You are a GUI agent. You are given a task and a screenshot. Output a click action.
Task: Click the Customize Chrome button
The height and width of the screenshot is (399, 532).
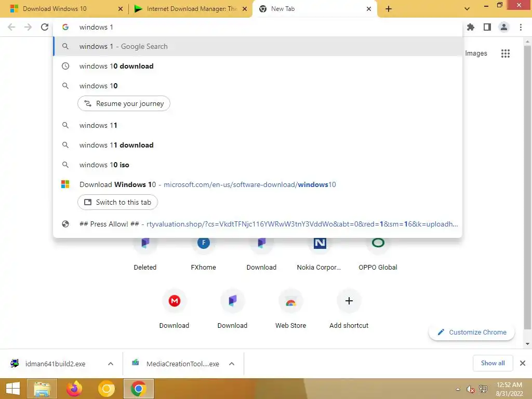tap(472, 332)
